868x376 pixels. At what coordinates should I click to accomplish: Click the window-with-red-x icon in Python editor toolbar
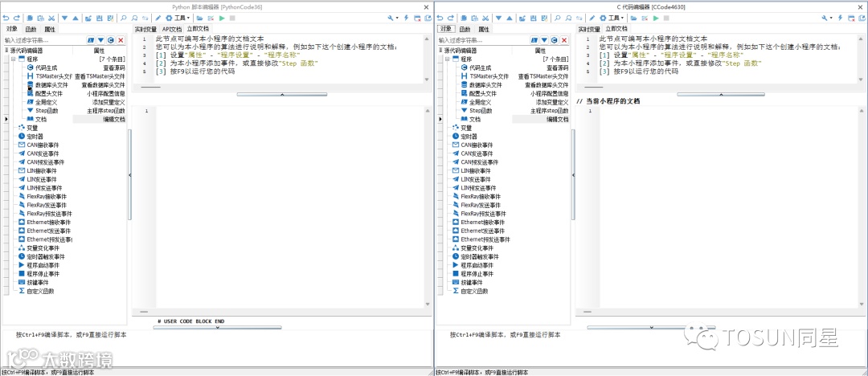pos(417,18)
